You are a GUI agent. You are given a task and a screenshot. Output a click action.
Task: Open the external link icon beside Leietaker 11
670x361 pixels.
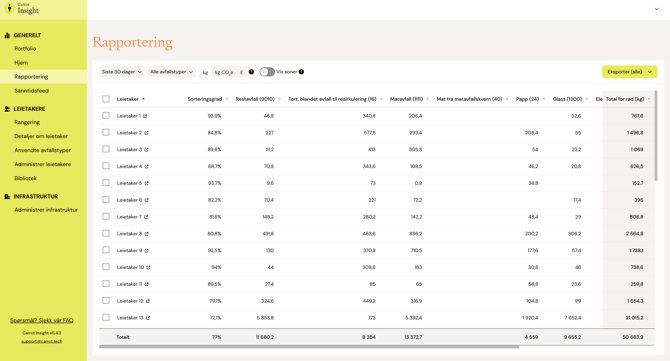147,284
